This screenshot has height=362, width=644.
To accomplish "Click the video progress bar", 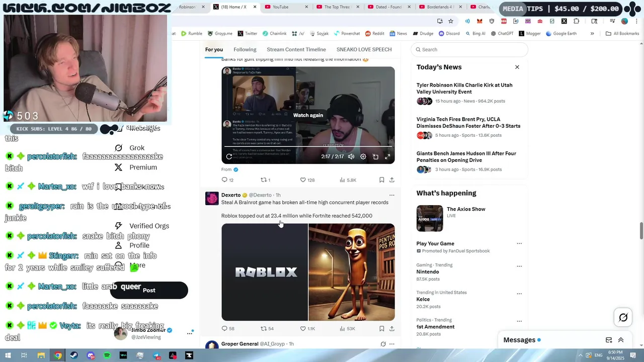I will pos(308,146).
